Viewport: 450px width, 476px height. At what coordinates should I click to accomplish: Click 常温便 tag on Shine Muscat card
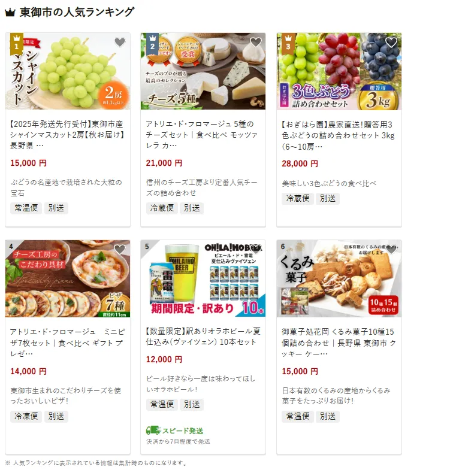[26, 208]
